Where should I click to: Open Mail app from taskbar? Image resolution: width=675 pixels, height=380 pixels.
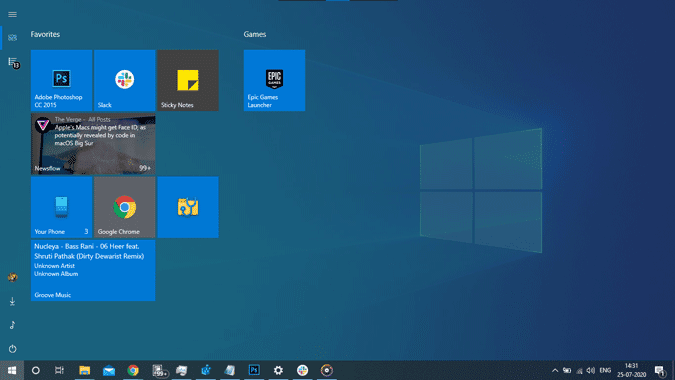click(109, 370)
